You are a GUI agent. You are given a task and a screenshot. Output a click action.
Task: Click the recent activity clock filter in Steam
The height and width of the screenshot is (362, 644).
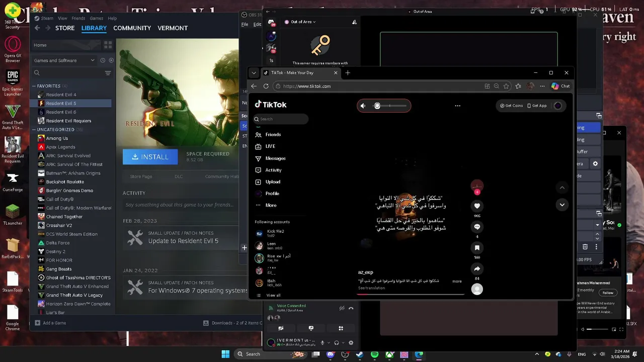point(103,60)
